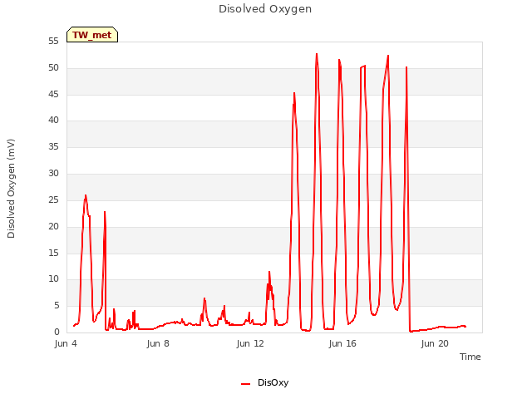Click the Jun 8 x-axis tick label

[158, 343]
